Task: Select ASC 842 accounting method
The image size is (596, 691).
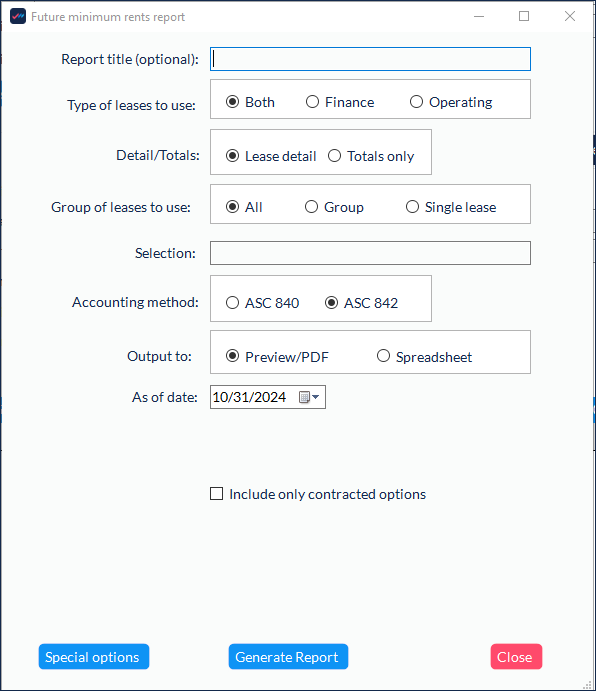Action: click(x=361, y=303)
